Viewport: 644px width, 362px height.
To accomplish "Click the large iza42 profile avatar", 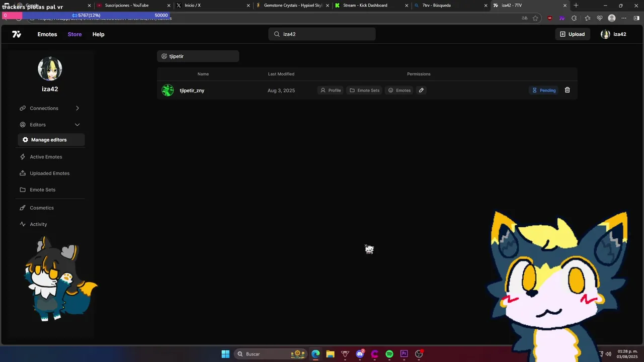I will pyautogui.click(x=50, y=69).
